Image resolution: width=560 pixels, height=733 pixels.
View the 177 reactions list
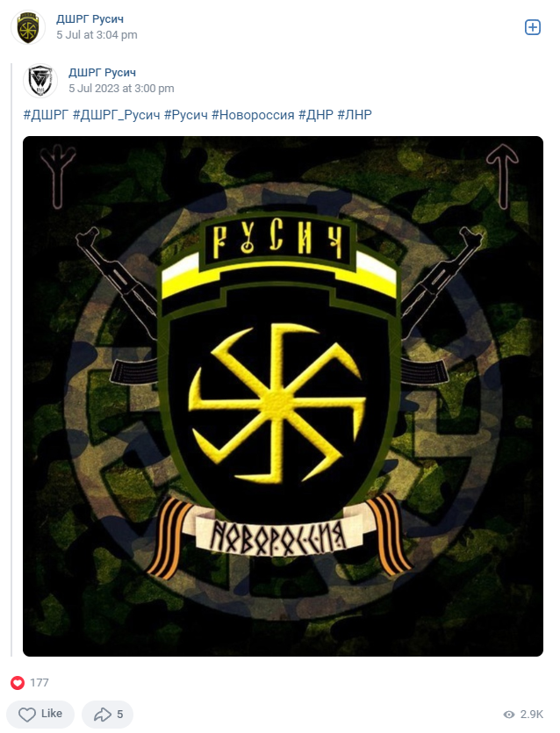coord(39,682)
